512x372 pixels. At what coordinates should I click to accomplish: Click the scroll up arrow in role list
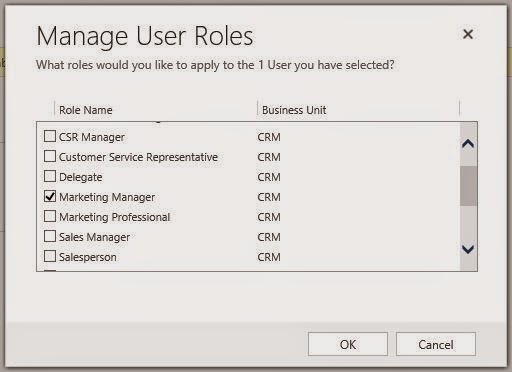(468, 144)
